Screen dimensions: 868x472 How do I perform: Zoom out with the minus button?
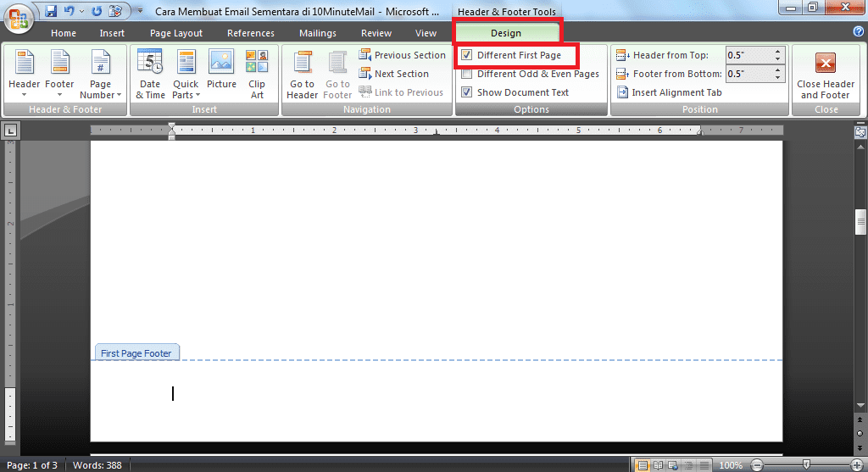(x=757, y=465)
